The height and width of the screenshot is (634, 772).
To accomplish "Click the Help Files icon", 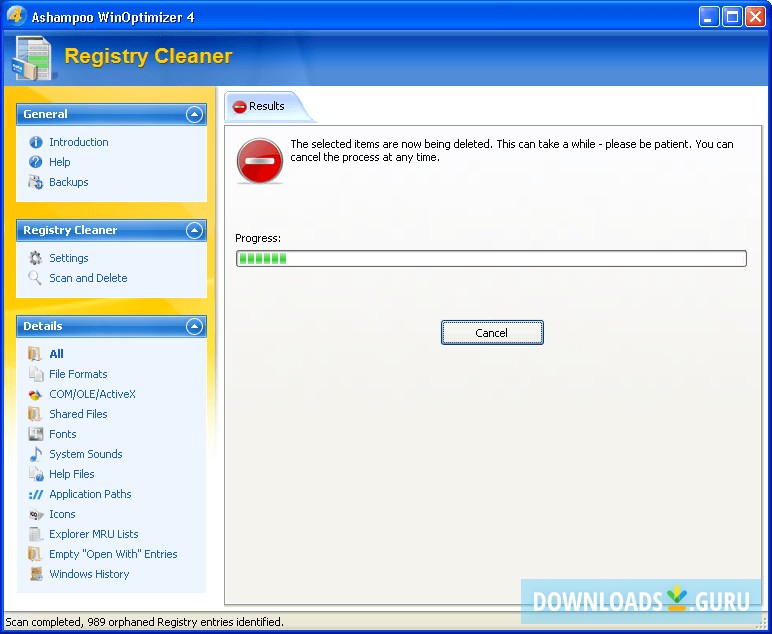I will point(36,474).
